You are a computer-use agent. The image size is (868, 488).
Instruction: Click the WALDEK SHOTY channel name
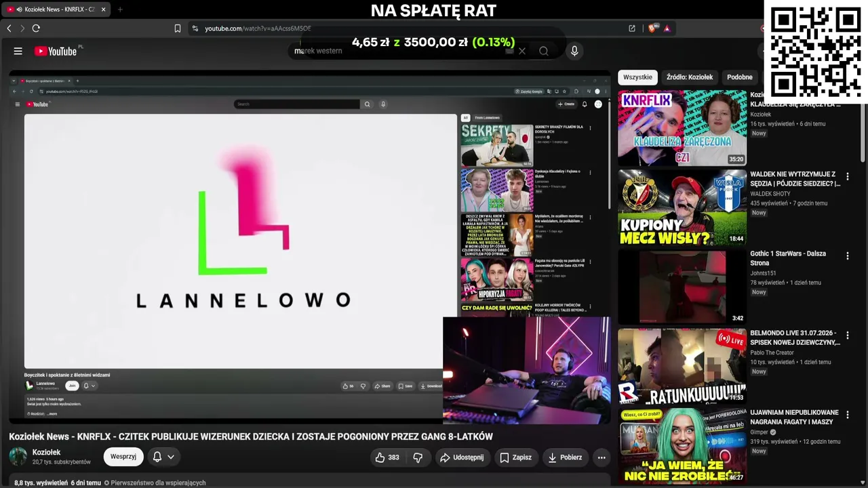point(770,194)
